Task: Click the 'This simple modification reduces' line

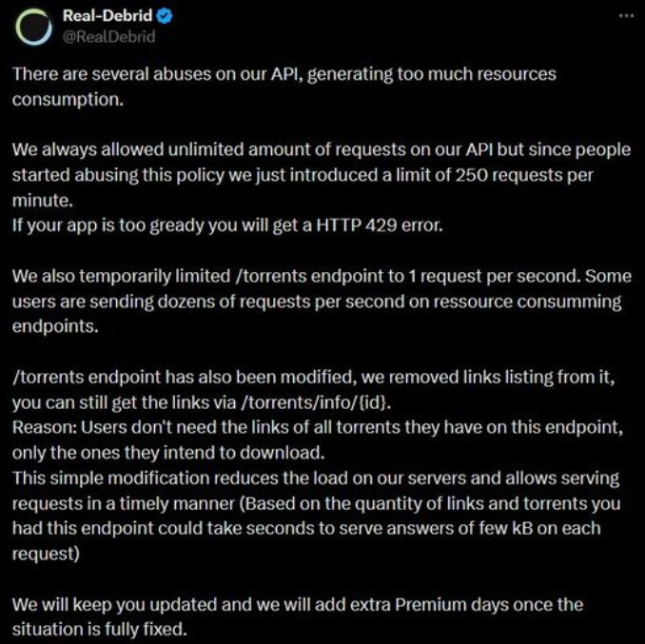Action: (x=316, y=478)
